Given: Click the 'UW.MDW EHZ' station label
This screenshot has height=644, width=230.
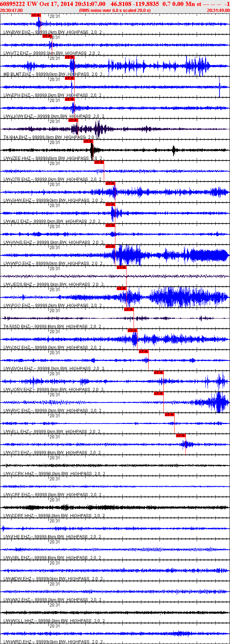Looking at the screenshot, I should click(18, 579).
